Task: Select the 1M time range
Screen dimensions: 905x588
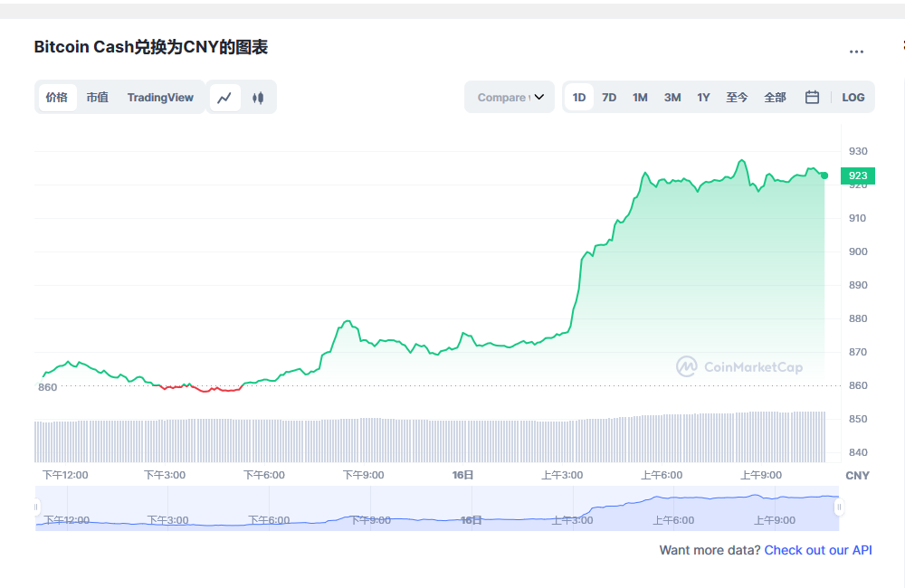Action: (x=640, y=98)
